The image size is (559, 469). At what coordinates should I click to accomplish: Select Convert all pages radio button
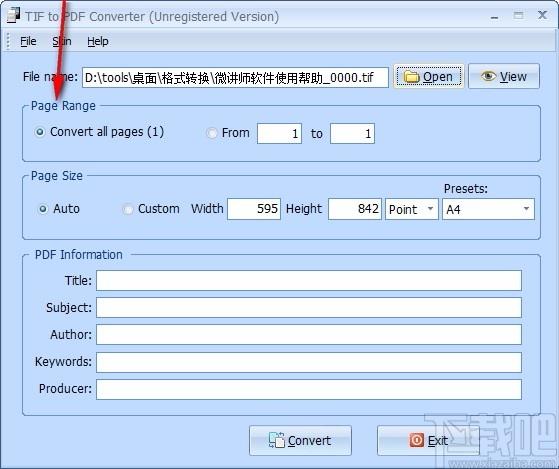pos(40,132)
